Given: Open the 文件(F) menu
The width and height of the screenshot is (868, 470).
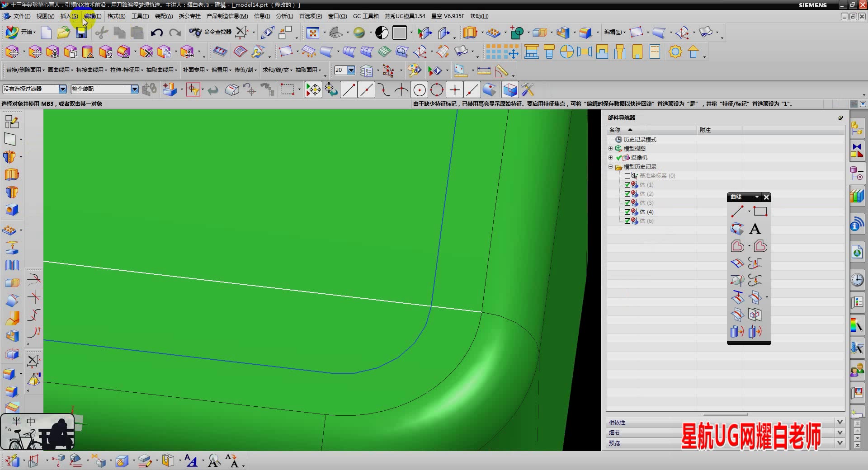Looking at the screenshot, I should (x=21, y=16).
